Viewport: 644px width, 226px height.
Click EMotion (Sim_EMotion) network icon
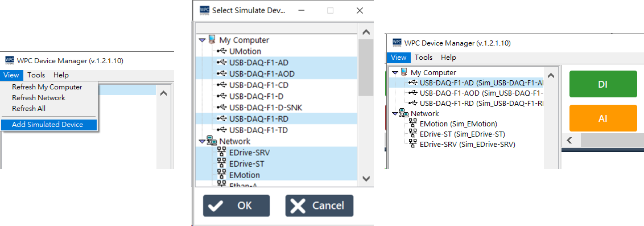[413, 124]
